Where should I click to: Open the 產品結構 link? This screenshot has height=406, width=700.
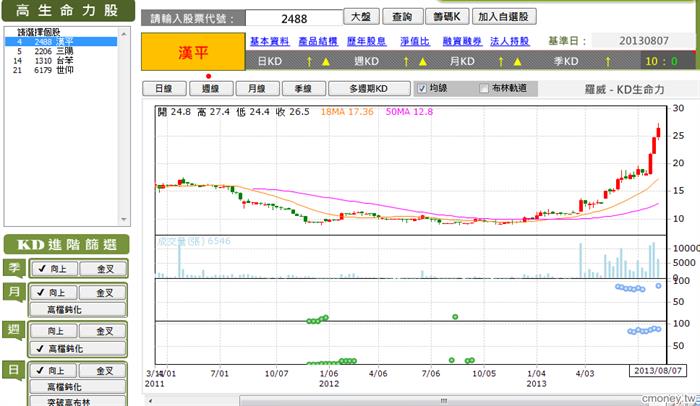[318, 41]
